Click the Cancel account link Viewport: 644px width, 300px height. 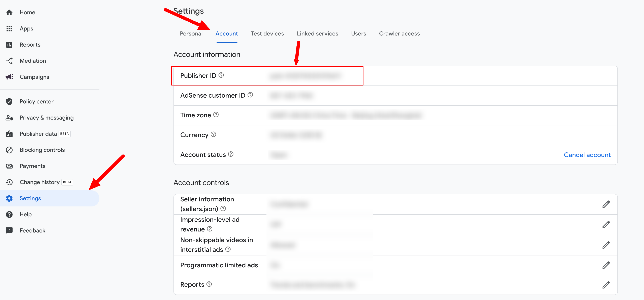[x=587, y=155]
